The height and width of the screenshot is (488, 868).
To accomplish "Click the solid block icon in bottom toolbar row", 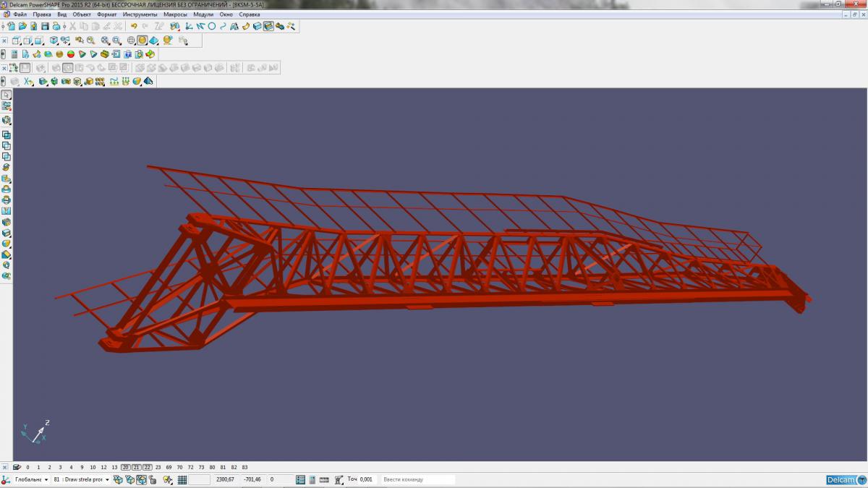I will pos(43,81).
